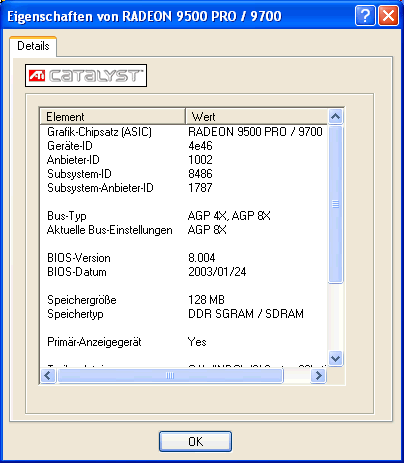Select the BIOS-Version row
This screenshot has width=404, height=463.
(184, 258)
